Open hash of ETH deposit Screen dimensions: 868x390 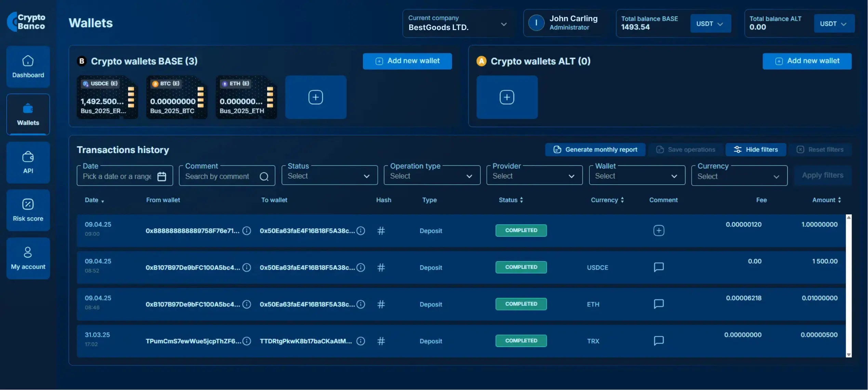pos(381,305)
